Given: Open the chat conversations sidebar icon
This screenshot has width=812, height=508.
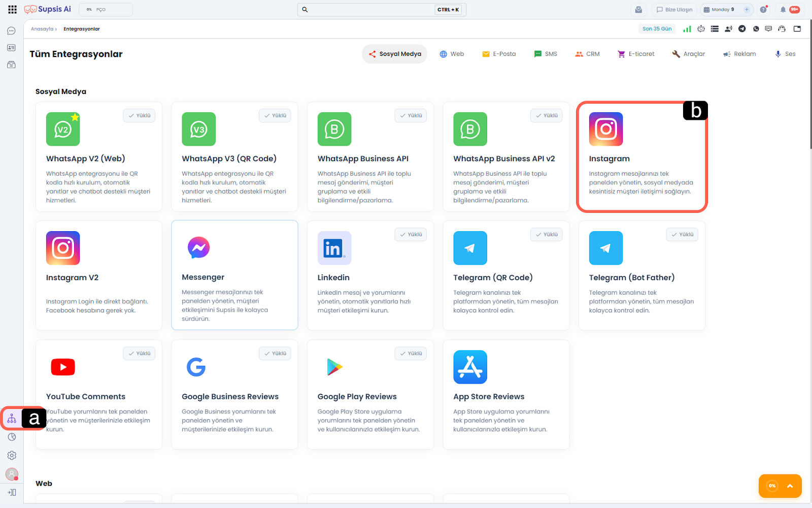Looking at the screenshot, I should [11, 31].
